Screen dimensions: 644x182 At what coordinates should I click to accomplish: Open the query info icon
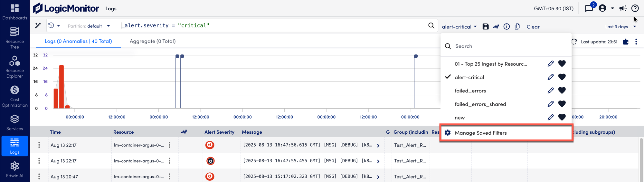tap(507, 26)
